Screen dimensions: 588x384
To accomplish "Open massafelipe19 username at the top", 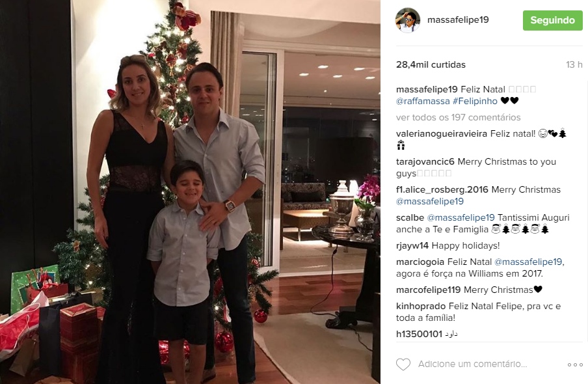I will coord(458,20).
